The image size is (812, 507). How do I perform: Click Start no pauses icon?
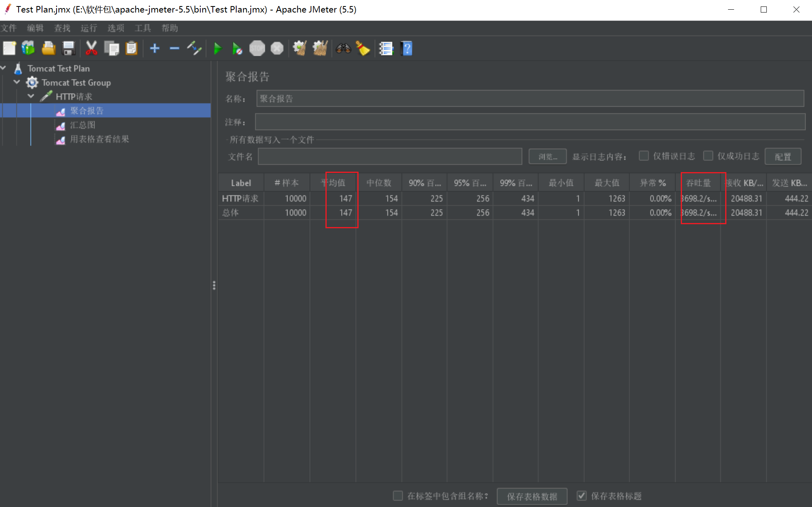[237, 48]
